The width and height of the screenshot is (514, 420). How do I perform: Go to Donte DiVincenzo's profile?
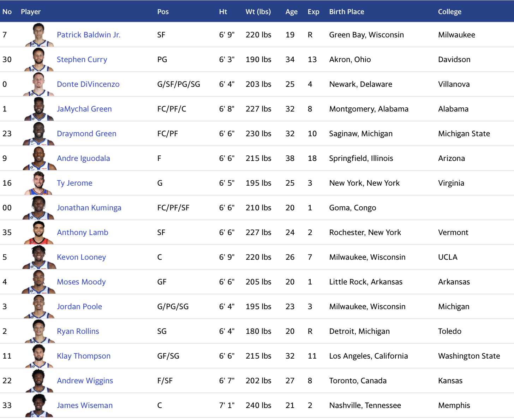(x=88, y=84)
